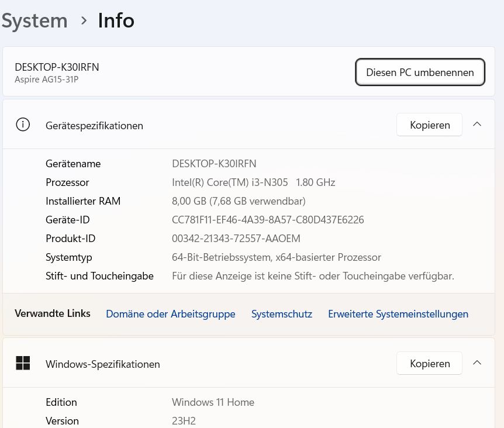This screenshot has height=428, width=504.
Task: Click the 'Verwandte Links' heading
Action: pyautogui.click(x=53, y=313)
